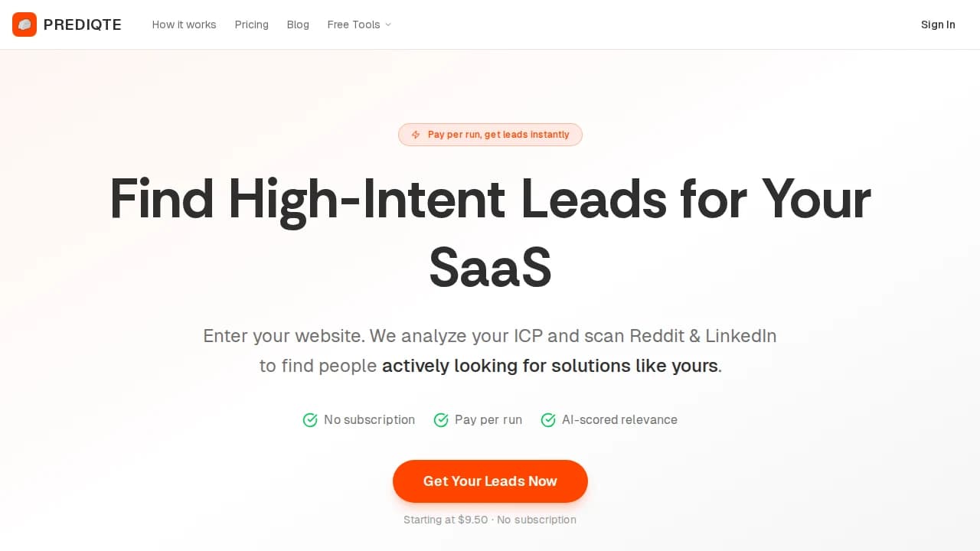Click the actively looking for solutions bold text
The image size is (980, 551).
pos(550,366)
